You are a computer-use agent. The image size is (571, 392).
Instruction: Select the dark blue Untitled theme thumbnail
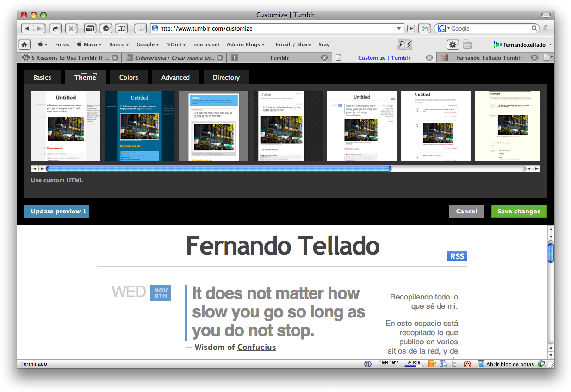click(x=140, y=126)
